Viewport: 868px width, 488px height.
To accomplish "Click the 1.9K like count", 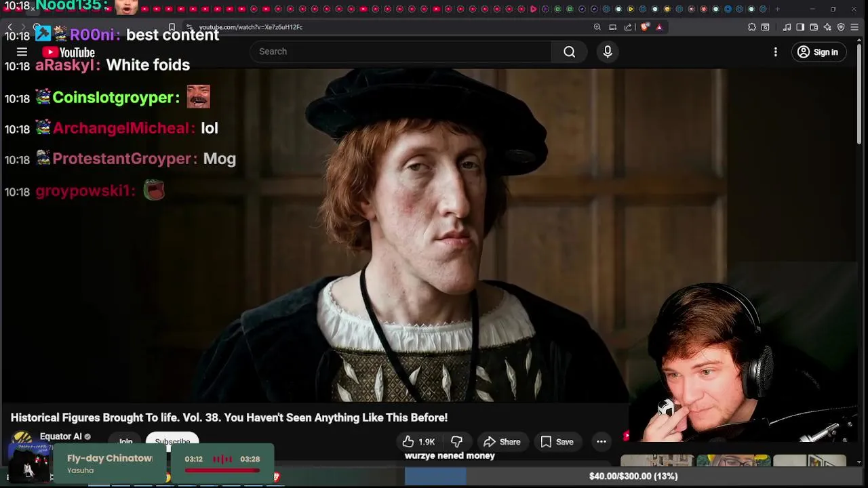I will [427, 442].
